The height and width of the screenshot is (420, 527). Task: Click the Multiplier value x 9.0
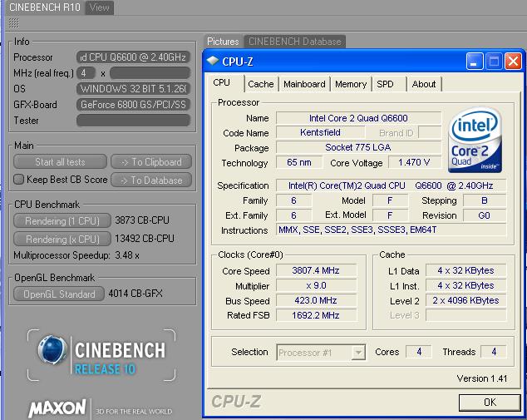point(316,285)
